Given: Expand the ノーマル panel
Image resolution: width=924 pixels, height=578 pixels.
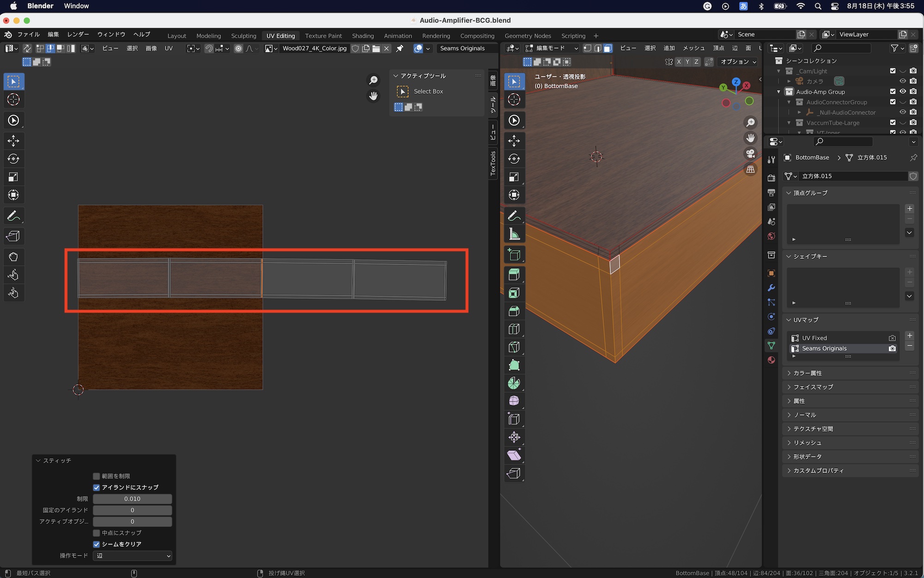Looking at the screenshot, I should coord(805,415).
